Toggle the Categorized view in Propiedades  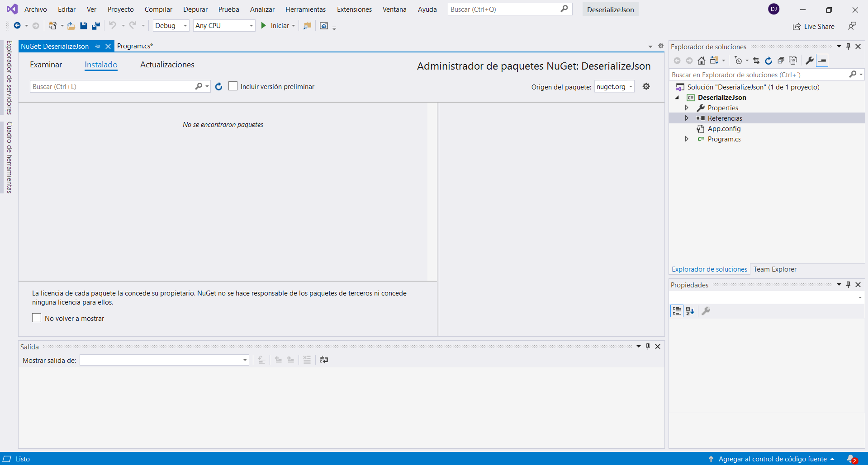click(x=677, y=311)
